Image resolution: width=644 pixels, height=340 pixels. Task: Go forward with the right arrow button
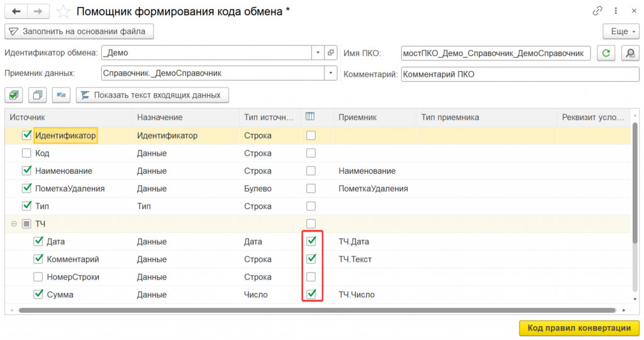click(x=38, y=11)
